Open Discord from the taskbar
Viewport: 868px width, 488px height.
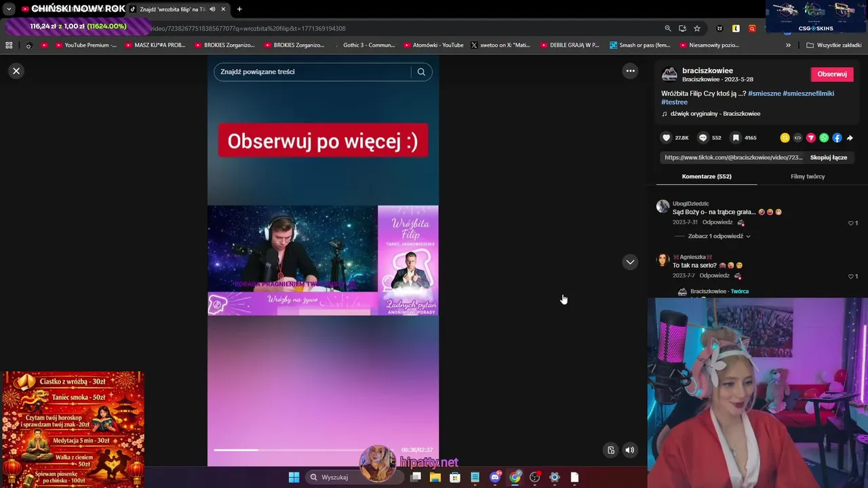click(495, 477)
